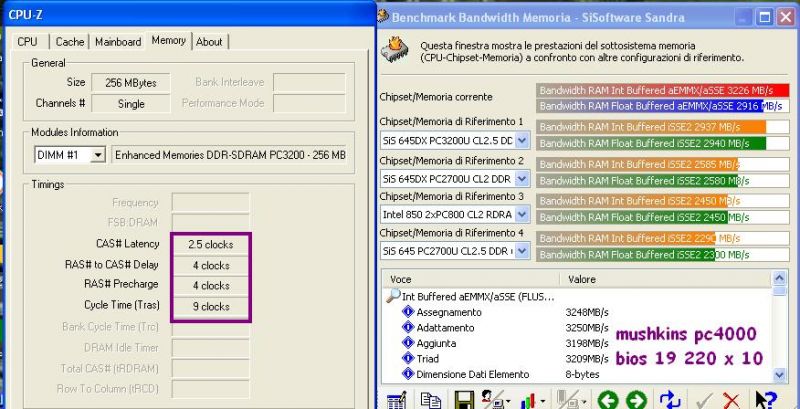Click the green Forward arrow
Viewport: 800px width, 409px height.
click(636, 400)
